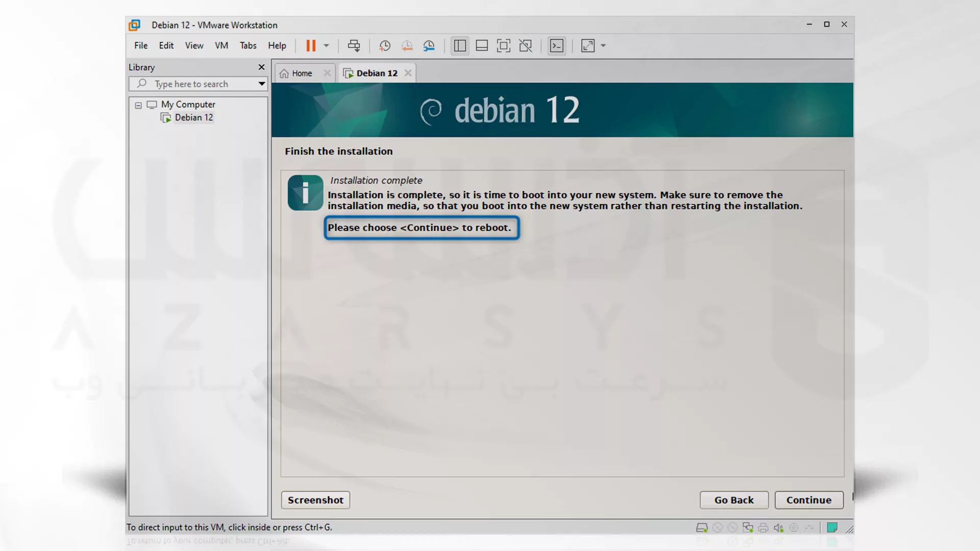980x551 pixels.
Task: Click the snapshot capture icon
Action: (x=384, y=45)
